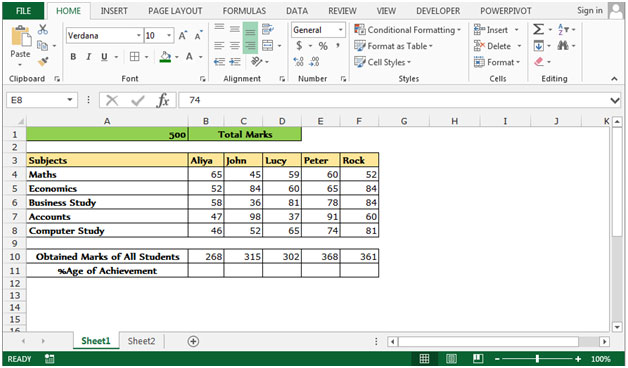Screen dimensions: 628x368
Task: Click the Paste button
Action: (x=20, y=44)
